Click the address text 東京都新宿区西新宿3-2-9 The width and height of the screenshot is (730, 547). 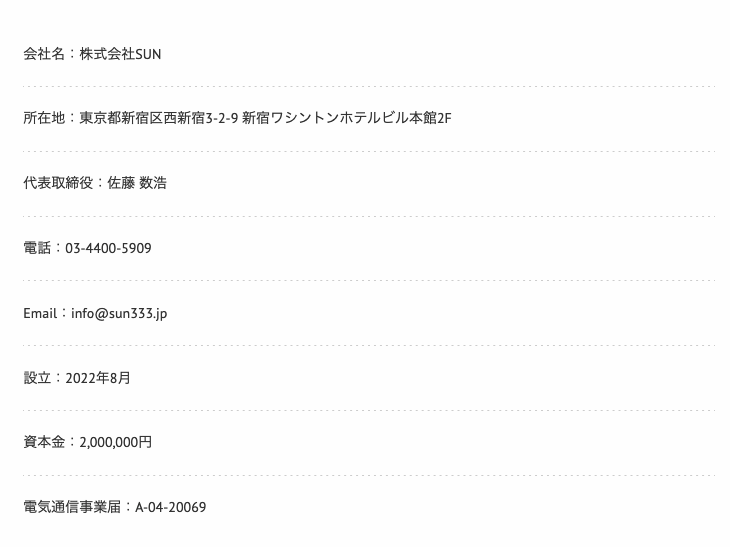(x=159, y=118)
